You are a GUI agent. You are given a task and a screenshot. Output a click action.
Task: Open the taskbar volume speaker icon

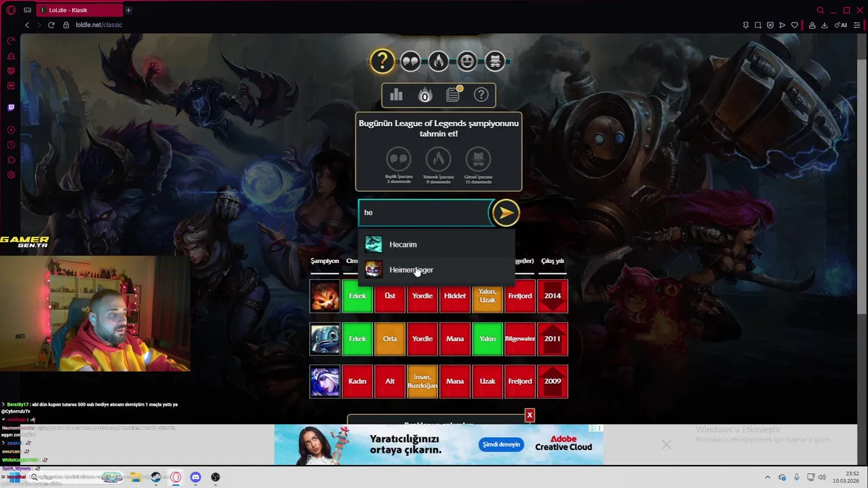tap(822, 477)
